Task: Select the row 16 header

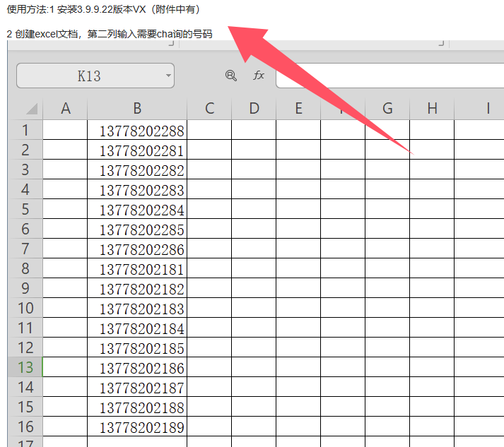Action: (25, 427)
